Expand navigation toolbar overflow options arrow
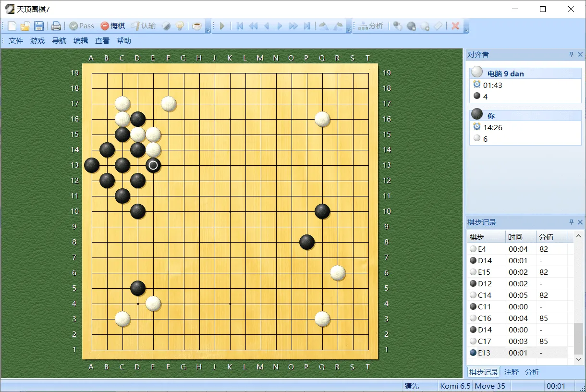Image resolution: width=586 pixels, height=392 pixels. (349, 26)
